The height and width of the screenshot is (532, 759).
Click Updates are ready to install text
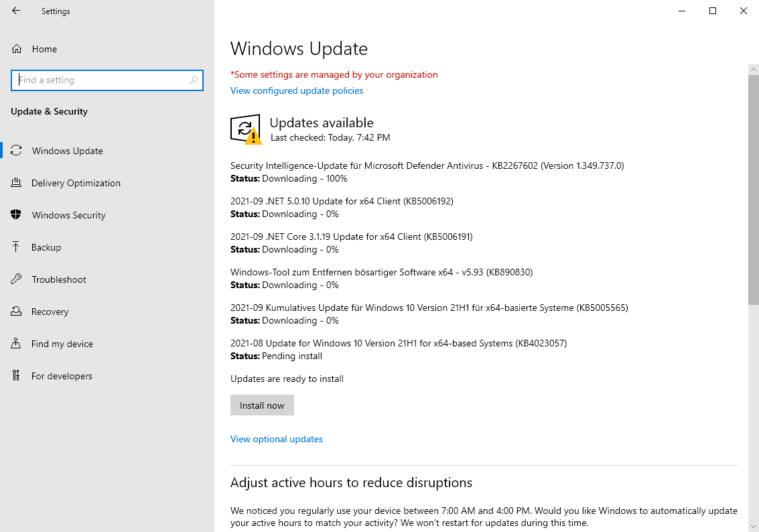point(287,379)
